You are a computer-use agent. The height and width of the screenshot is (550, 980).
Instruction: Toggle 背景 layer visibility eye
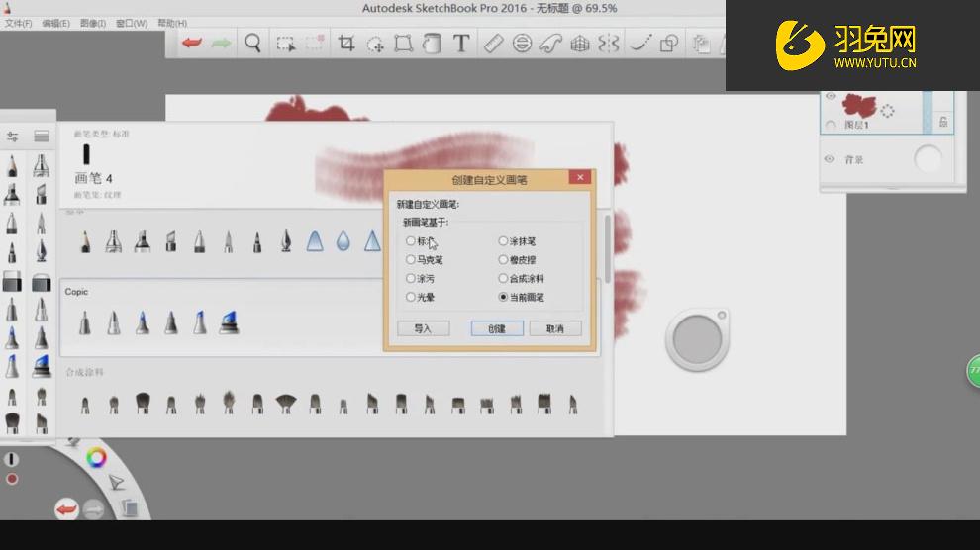tap(830, 159)
